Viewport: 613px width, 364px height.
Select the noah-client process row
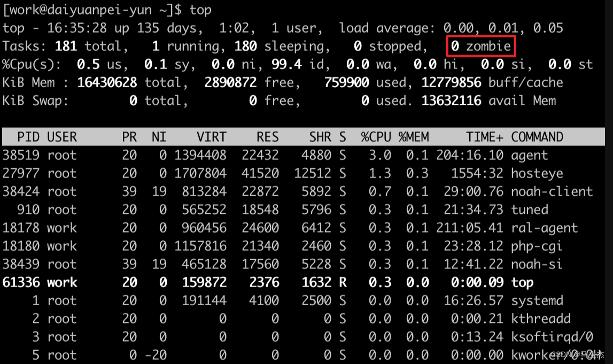point(304,191)
